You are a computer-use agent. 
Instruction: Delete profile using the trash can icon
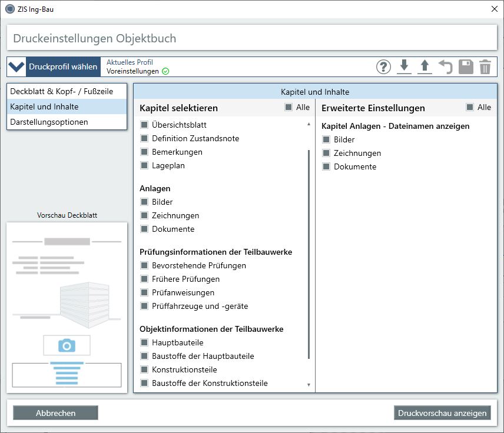485,67
